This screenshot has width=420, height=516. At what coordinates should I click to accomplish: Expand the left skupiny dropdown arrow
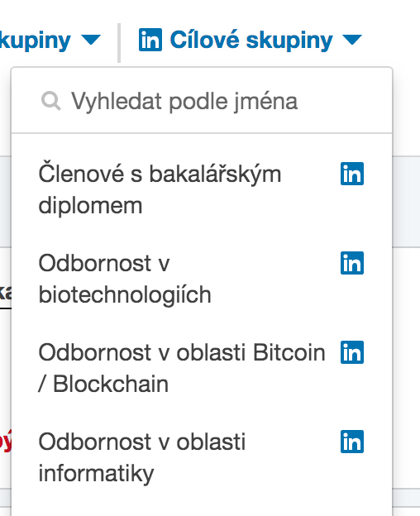91,40
